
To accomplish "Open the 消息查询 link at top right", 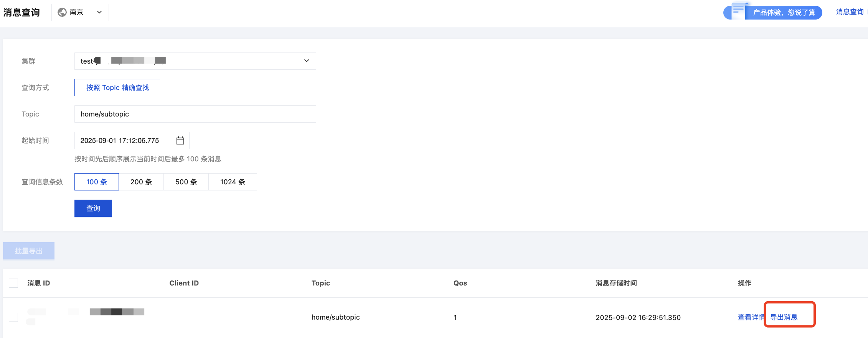I will 850,12.
